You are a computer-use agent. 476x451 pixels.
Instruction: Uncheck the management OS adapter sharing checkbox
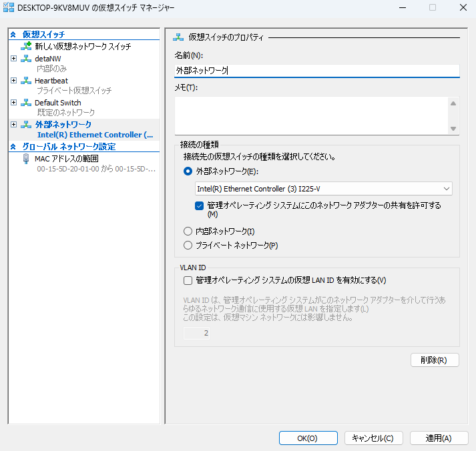199,206
